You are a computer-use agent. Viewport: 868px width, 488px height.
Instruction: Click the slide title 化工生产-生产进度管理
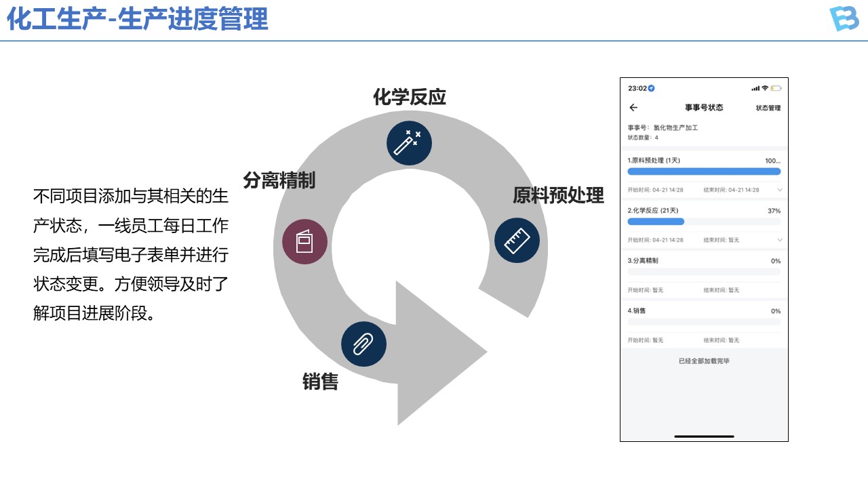tap(138, 19)
